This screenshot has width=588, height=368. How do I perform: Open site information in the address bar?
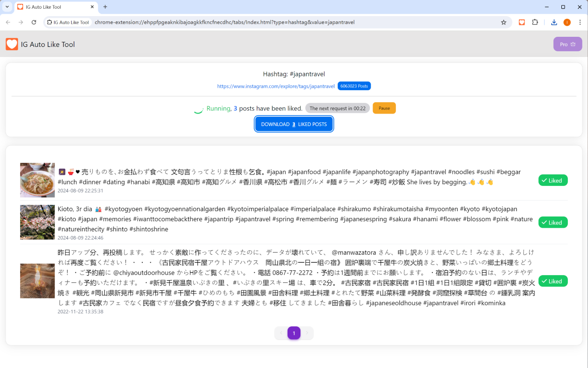click(x=49, y=22)
